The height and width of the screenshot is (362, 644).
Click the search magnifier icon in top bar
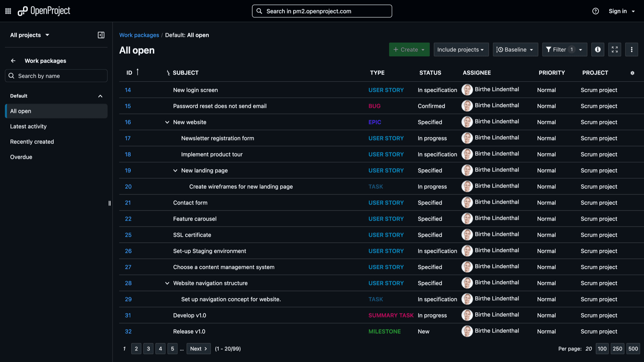click(x=259, y=11)
